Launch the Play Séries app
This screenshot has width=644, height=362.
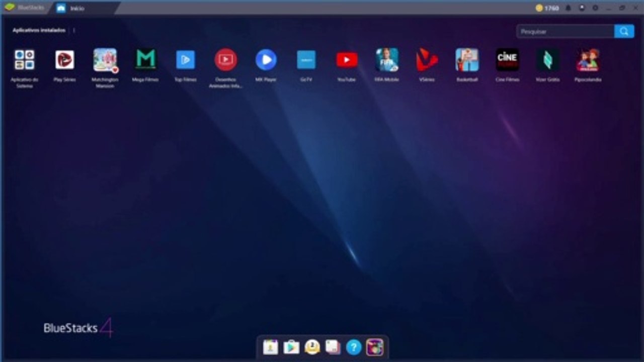pyautogui.click(x=65, y=60)
